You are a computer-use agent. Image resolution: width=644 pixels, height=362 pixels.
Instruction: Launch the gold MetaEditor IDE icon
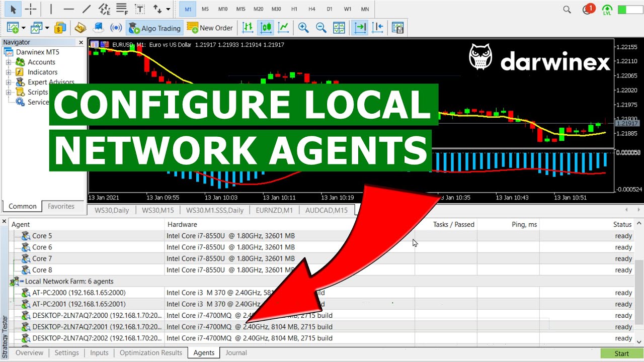80,28
